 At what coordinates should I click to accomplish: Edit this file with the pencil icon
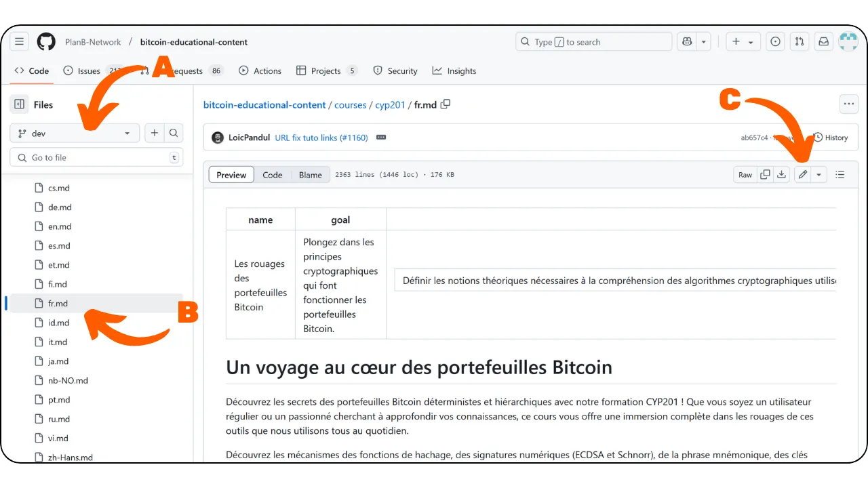803,175
